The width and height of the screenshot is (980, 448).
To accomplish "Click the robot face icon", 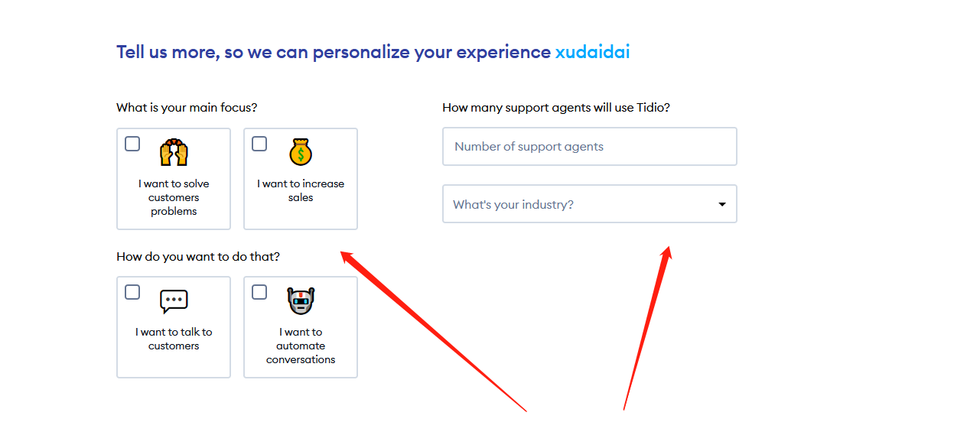I will [301, 301].
